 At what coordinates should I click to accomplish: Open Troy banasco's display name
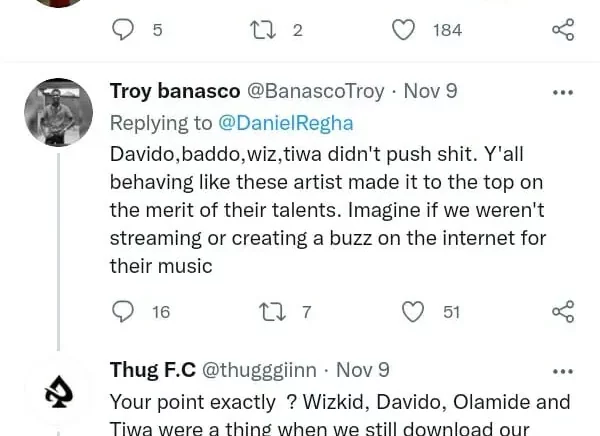tap(175, 91)
